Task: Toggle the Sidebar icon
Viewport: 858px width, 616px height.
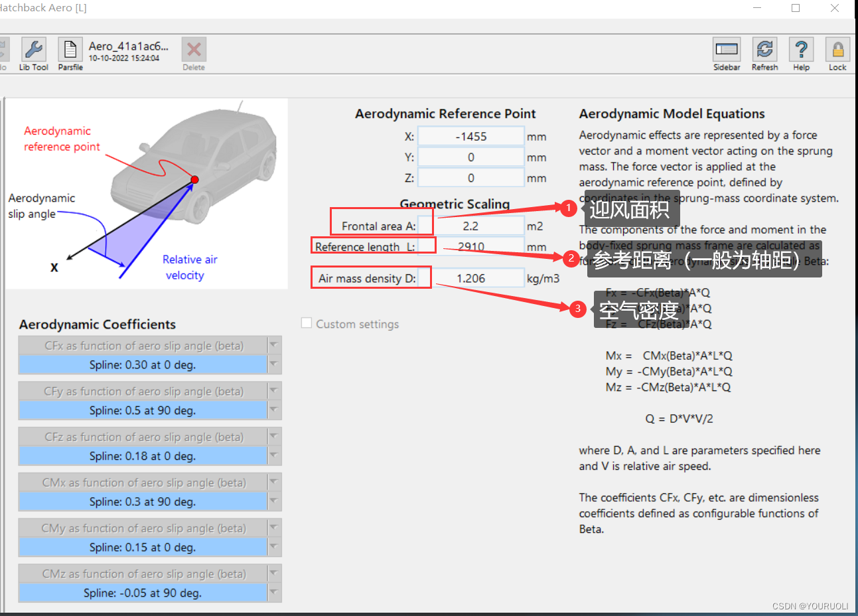Action: 727,50
